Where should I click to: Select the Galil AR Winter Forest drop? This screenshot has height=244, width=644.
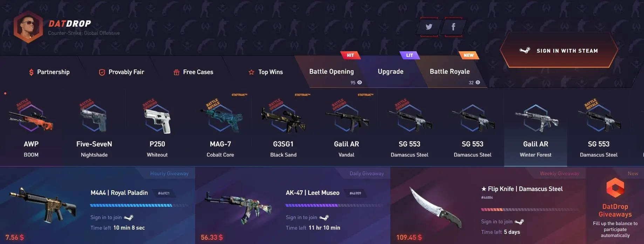(535, 128)
